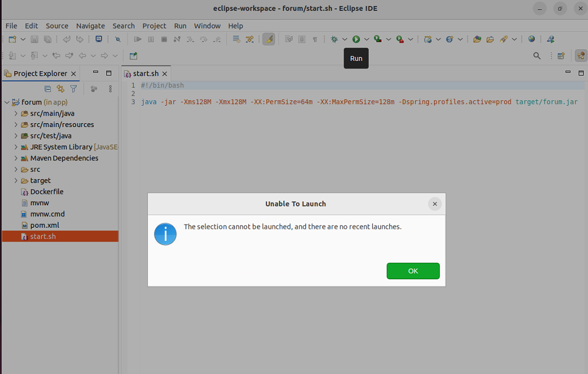
Task: Click the Project Explorer filter funnel icon
Action: (x=73, y=89)
